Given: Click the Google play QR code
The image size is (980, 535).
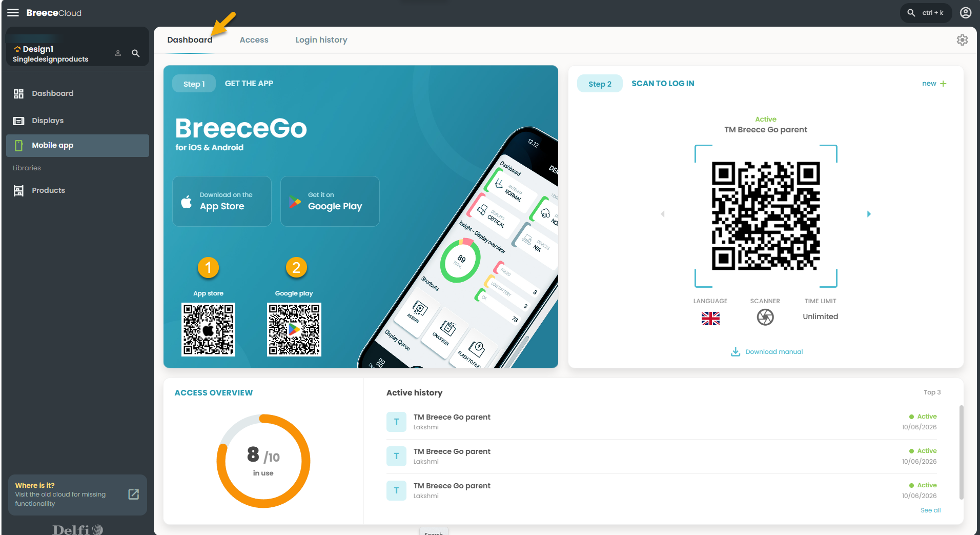Looking at the screenshot, I should coord(294,329).
